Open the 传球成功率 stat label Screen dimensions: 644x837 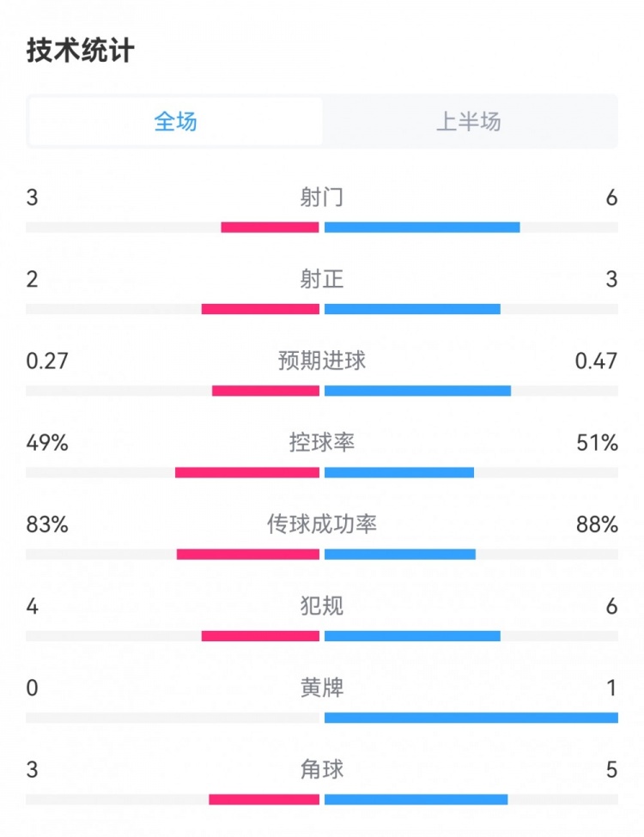click(x=322, y=525)
